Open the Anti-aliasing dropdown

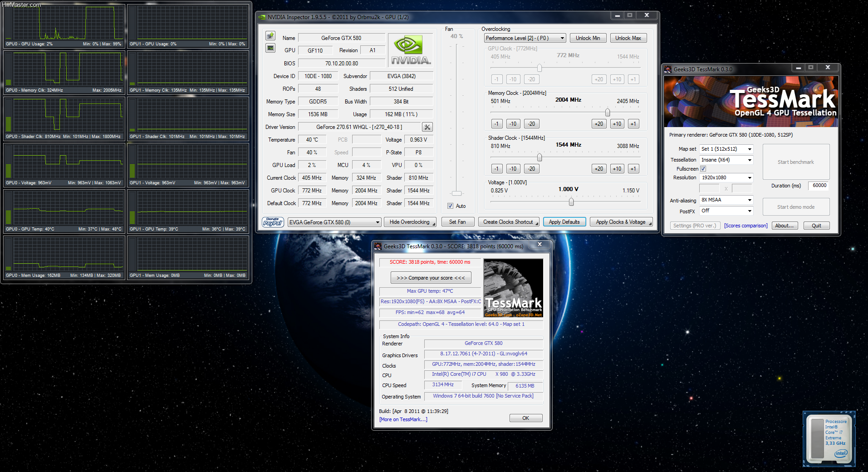click(726, 200)
